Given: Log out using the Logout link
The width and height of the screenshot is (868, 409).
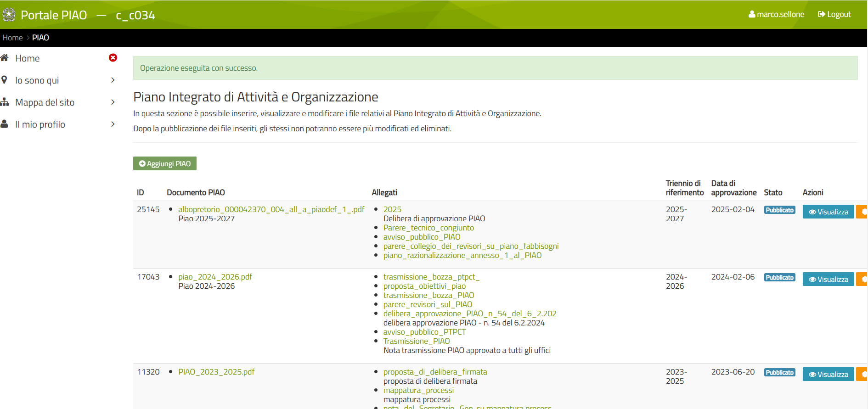Looking at the screenshot, I should (834, 14).
